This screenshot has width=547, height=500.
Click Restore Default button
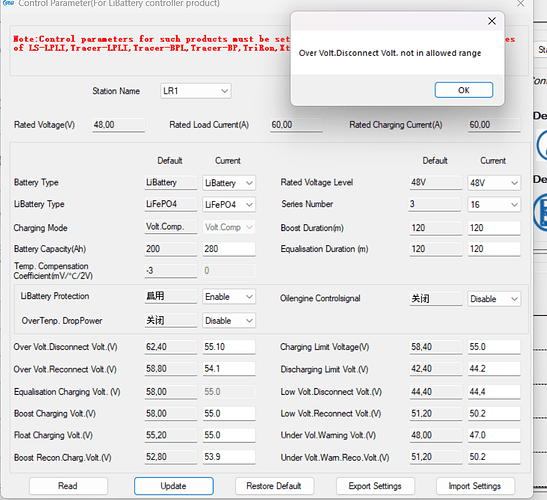(275, 486)
